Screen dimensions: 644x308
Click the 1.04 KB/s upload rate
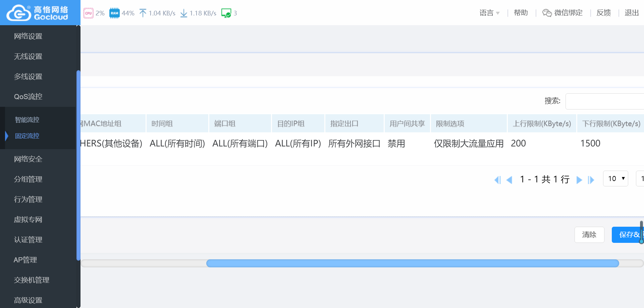[162, 13]
